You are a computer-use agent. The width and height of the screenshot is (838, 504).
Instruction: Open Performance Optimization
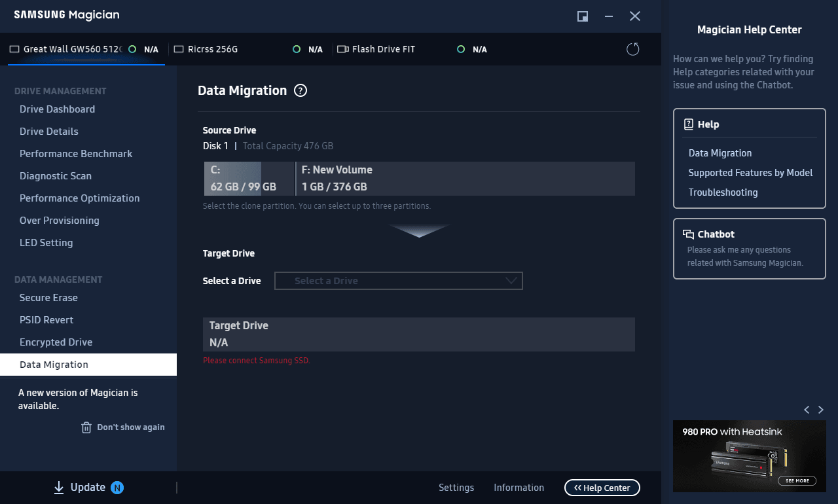(x=88, y=198)
